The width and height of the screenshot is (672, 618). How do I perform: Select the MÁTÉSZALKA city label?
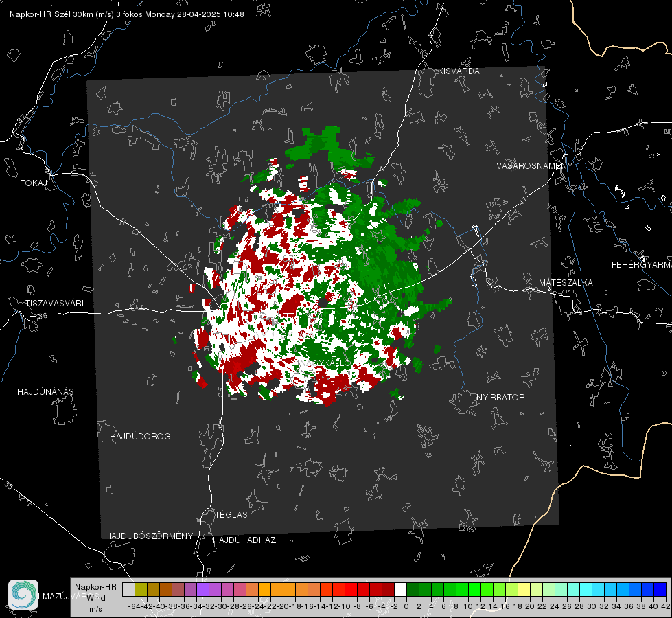[566, 282]
